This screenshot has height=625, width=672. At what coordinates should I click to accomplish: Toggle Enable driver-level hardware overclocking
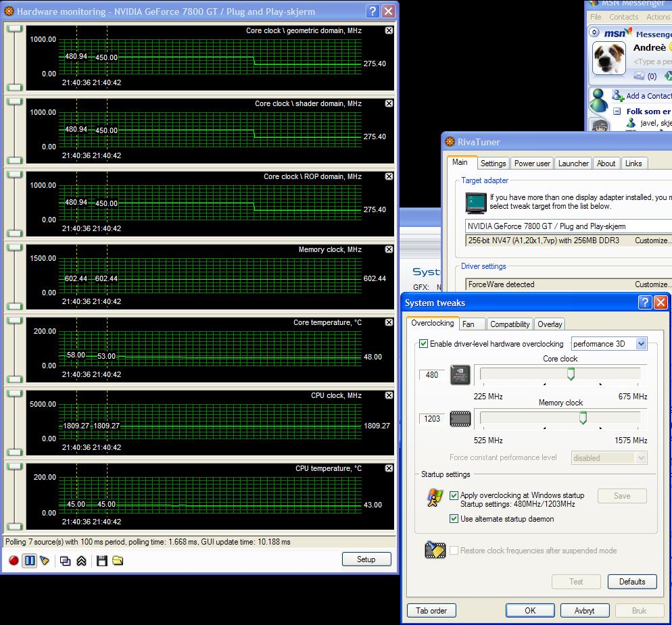(423, 343)
